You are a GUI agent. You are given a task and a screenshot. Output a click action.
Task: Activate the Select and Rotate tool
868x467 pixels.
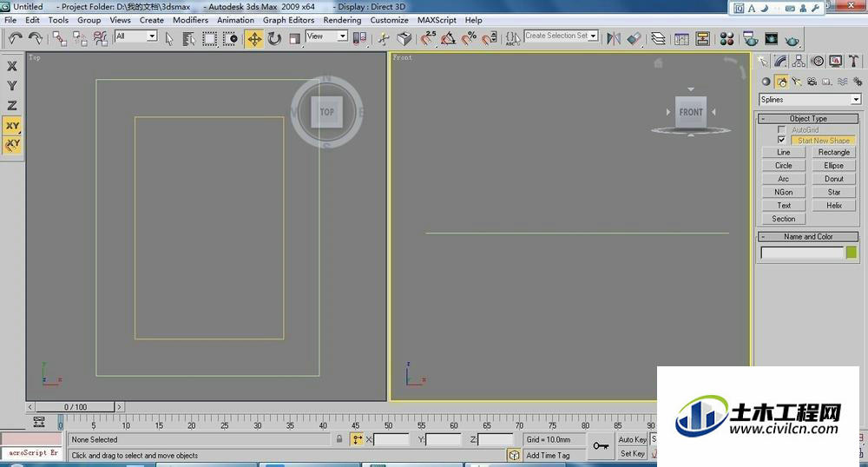pos(274,38)
